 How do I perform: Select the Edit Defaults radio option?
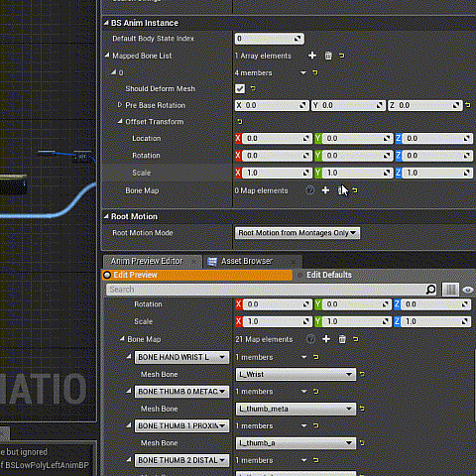[299, 275]
